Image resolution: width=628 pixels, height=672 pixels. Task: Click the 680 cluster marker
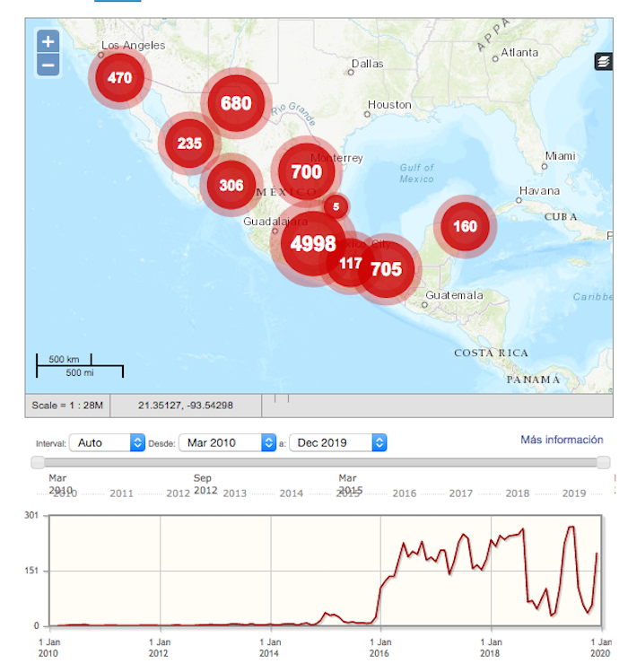(x=236, y=103)
